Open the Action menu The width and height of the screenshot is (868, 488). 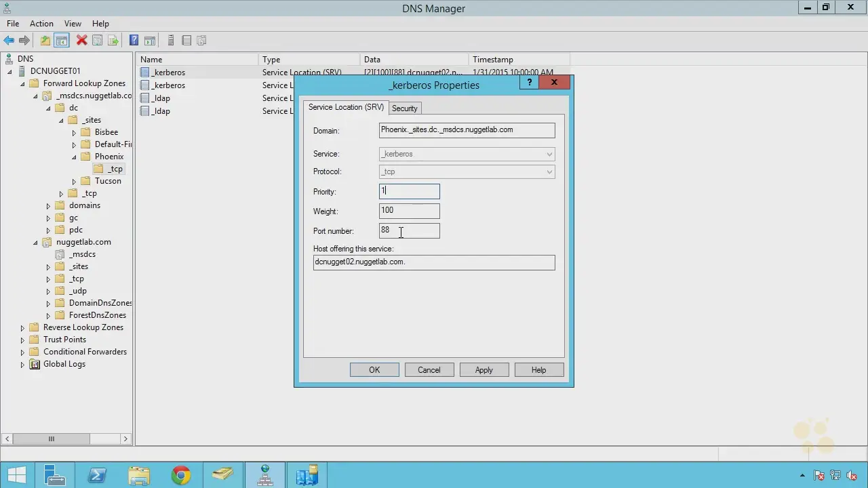[41, 23]
